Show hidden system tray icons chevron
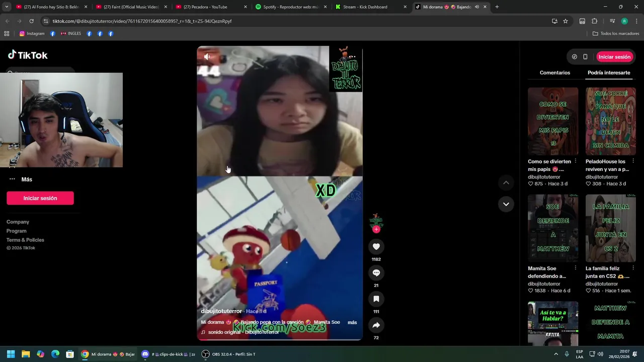Image resolution: width=644 pixels, height=362 pixels. (555, 354)
